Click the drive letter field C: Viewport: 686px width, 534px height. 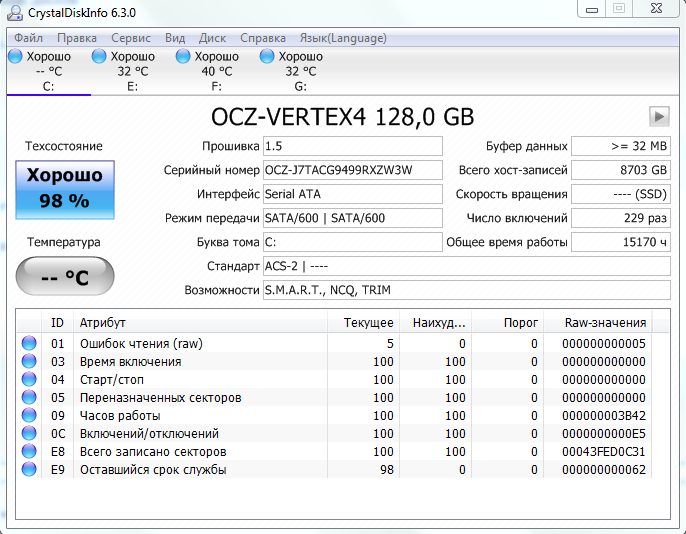pyautogui.click(x=353, y=242)
